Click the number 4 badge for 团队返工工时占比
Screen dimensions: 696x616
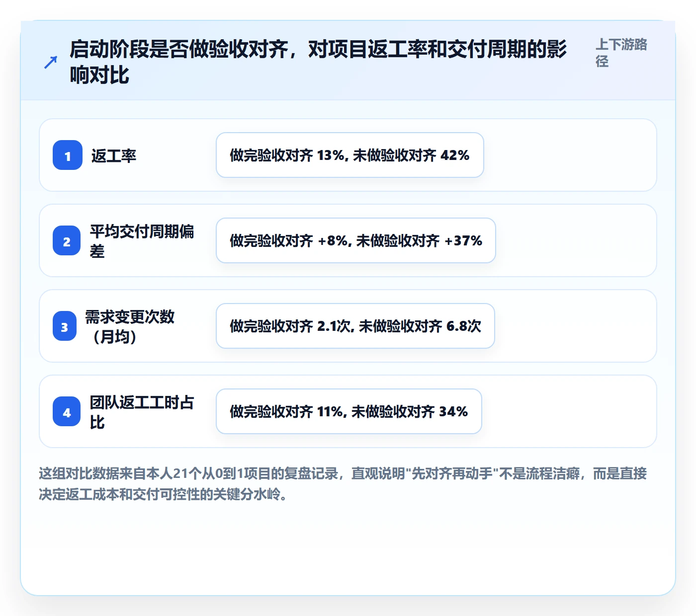pos(67,411)
